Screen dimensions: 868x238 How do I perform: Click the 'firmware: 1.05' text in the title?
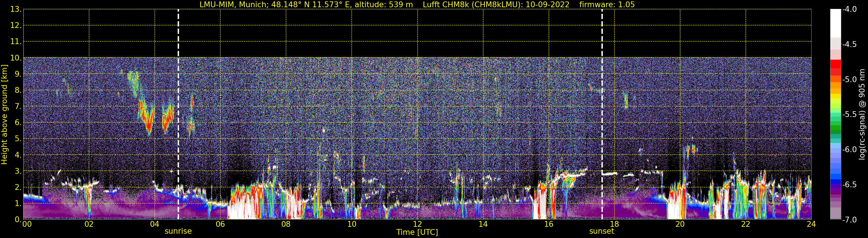click(607, 5)
